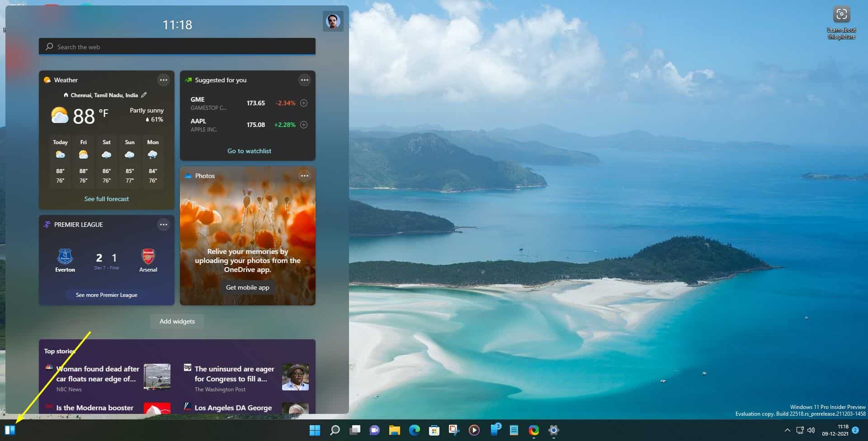Open the Start menu
The width and height of the screenshot is (868, 441).
314,430
